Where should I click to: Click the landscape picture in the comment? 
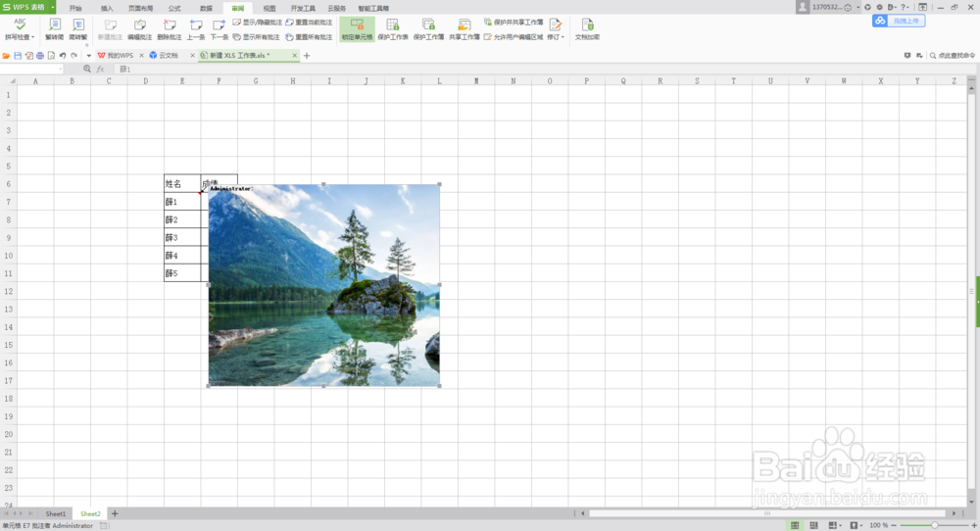pos(323,285)
